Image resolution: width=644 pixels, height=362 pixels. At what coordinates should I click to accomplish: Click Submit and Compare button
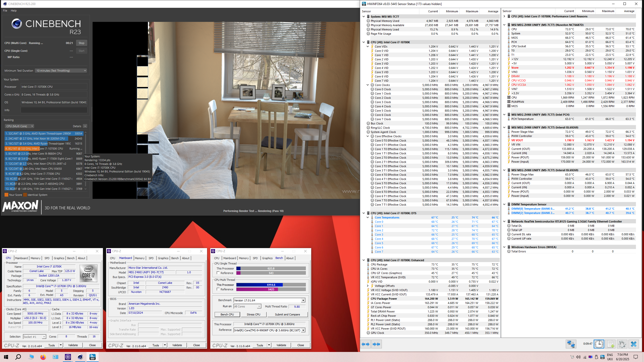pyautogui.click(x=287, y=314)
